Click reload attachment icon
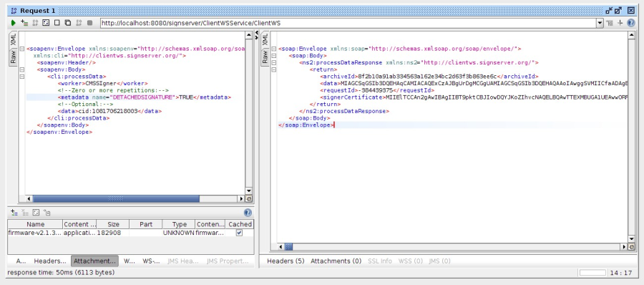The width and height of the screenshot is (644, 285). click(36, 213)
